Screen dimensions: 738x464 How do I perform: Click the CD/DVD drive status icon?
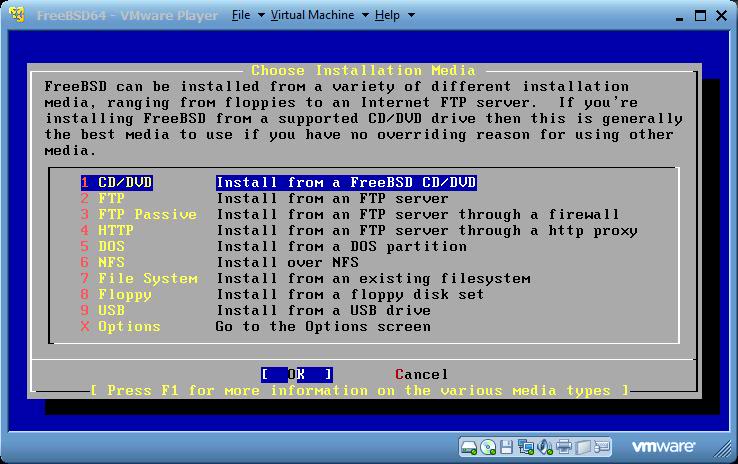click(x=488, y=447)
